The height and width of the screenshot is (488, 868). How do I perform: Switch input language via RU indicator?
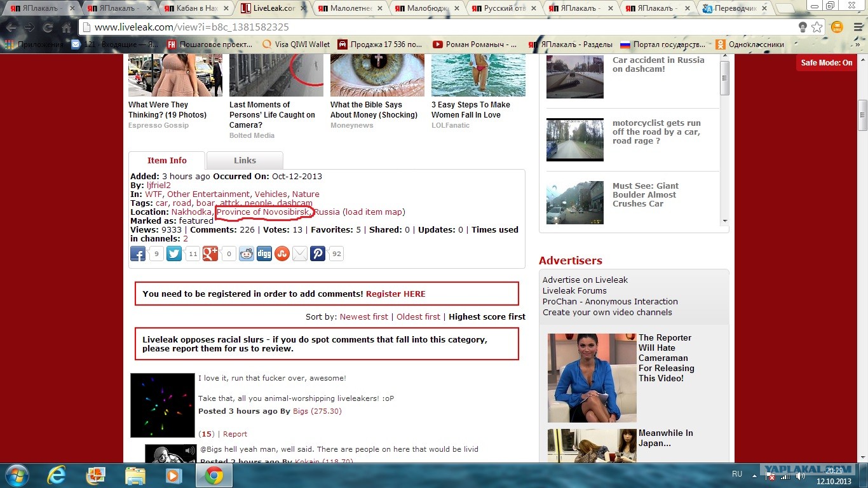pyautogui.click(x=737, y=474)
